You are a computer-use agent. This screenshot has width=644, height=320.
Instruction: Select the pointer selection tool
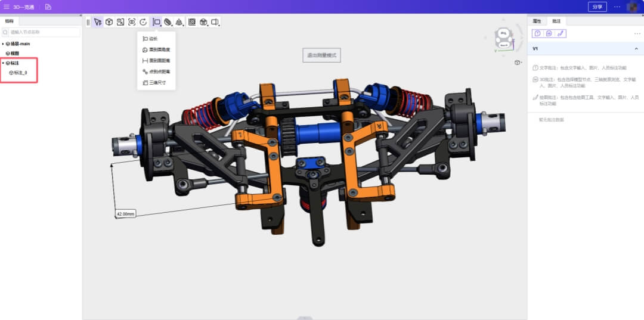tap(98, 22)
